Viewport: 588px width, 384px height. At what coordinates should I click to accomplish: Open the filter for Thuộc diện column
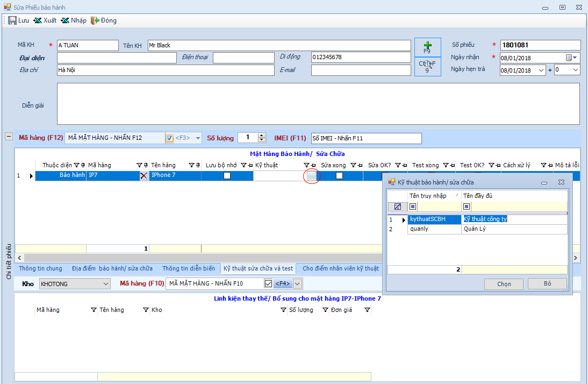(x=76, y=165)
